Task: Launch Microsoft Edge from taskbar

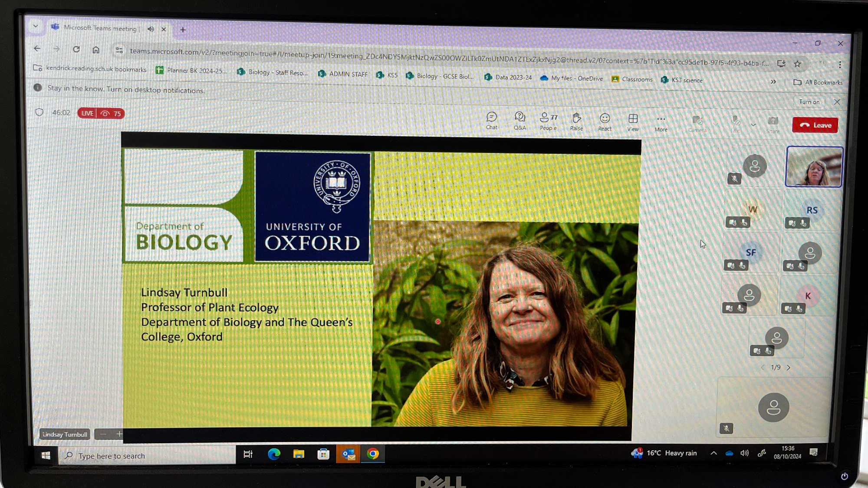Action: (x=274, y=454)
